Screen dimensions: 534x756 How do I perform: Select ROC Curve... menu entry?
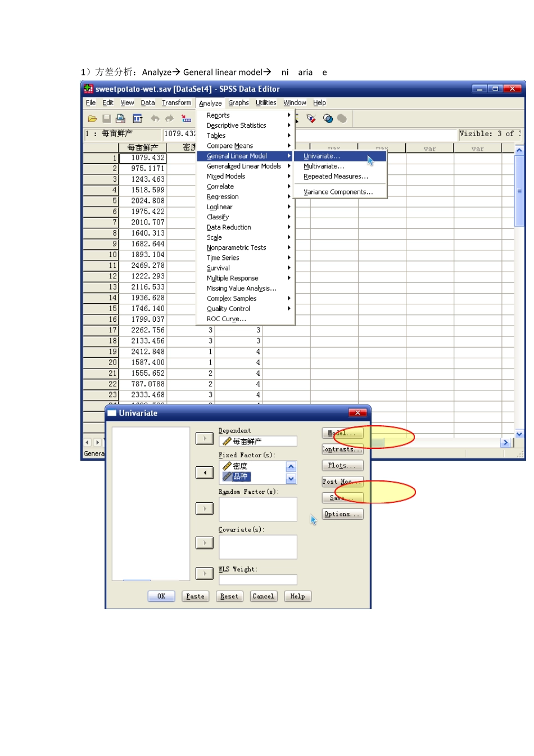coord(246,319)
